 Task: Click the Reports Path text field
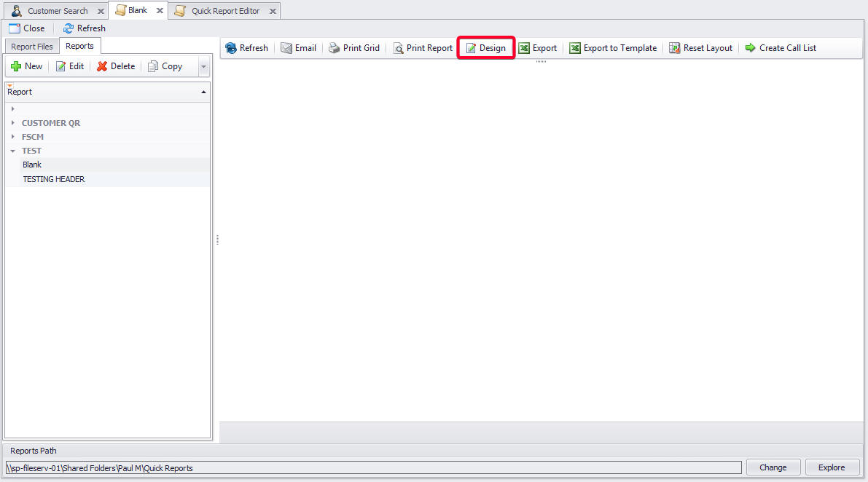click(x=373, y=468)
